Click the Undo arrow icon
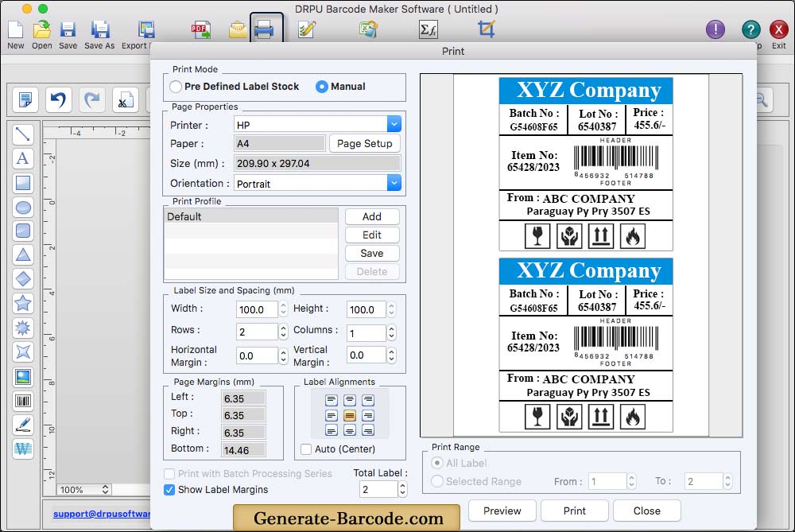 pyautogui.click(x=58, y=99)
